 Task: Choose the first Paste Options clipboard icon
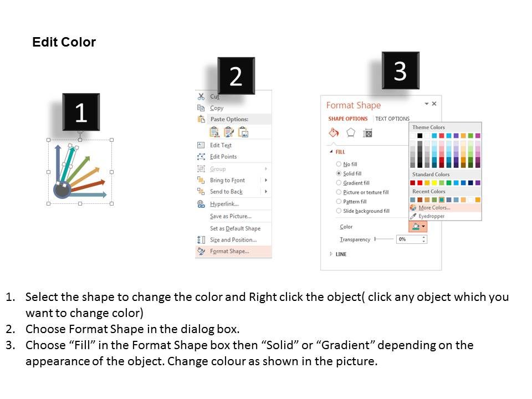point(214,132)
